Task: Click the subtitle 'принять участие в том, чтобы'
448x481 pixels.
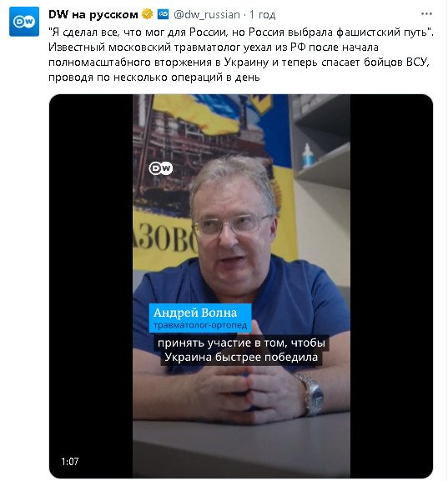Action: [x=241, y=343]
